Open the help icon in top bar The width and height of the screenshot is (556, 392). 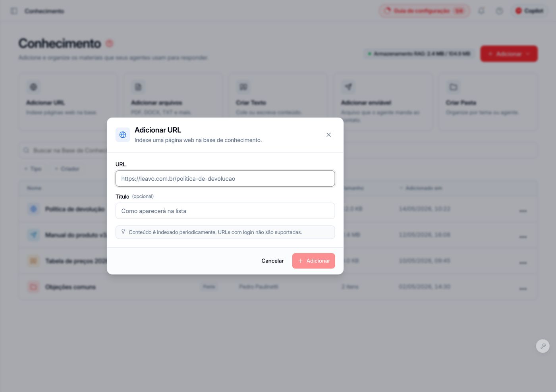[499, 11]
